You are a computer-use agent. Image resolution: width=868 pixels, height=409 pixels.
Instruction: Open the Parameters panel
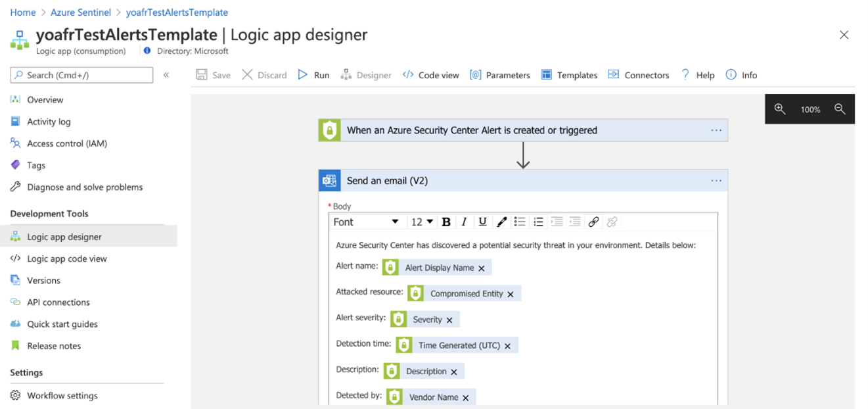[500, 75]
